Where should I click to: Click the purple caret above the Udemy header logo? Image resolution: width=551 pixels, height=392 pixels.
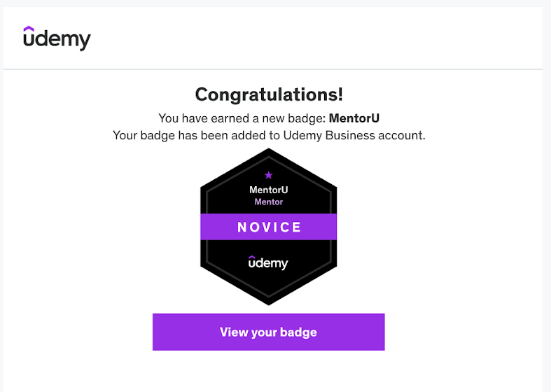point(29,29)
